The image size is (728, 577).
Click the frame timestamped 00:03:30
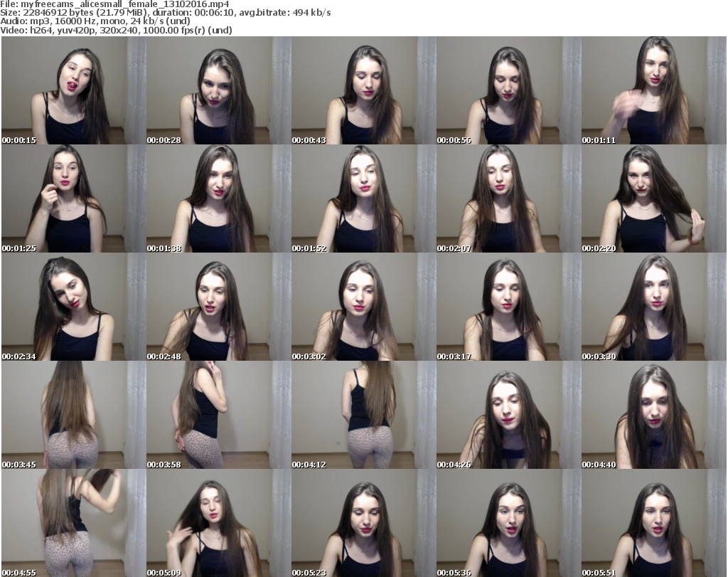click(x=653, y=307)
